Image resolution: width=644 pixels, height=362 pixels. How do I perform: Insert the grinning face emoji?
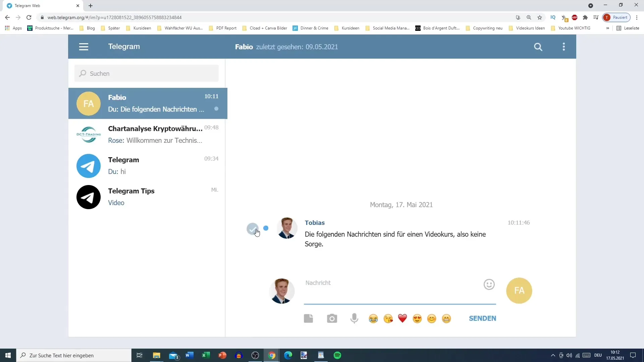pyautogui.click(x=446, y=318)
